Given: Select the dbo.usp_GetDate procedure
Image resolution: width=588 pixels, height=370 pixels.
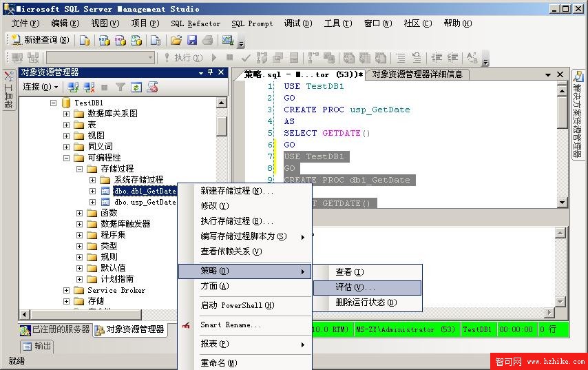Looking at the screenshot, I should point(145,202).
